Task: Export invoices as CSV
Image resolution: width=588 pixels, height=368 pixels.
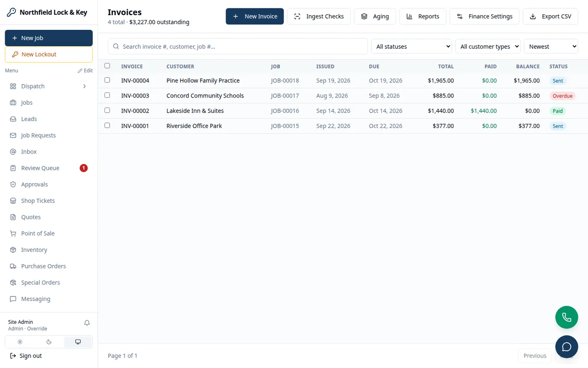Action: click(551, 16)
